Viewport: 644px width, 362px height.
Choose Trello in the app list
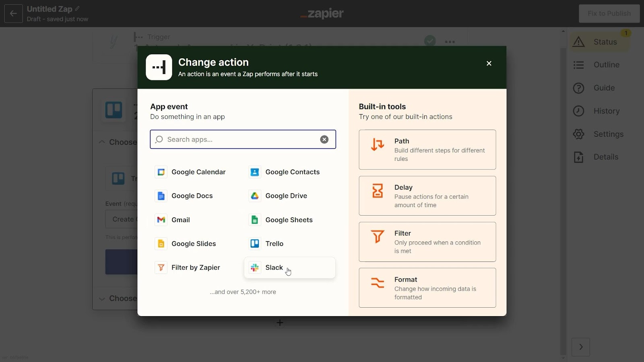pyautogui.click(x=266, y=244)
